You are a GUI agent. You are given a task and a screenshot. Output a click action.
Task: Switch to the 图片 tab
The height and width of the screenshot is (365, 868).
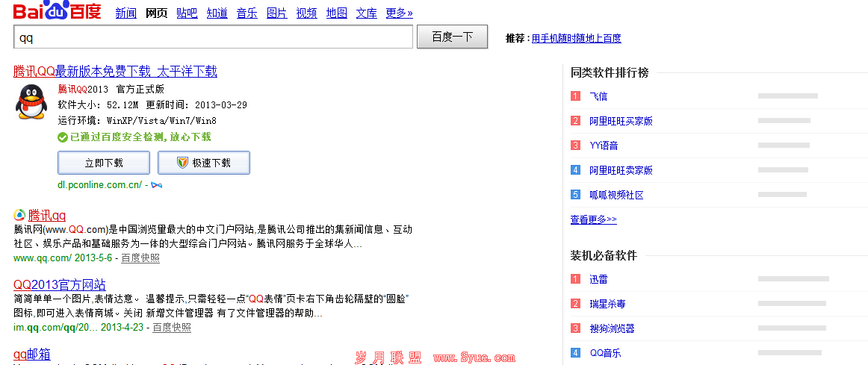[x=276, y=13]
